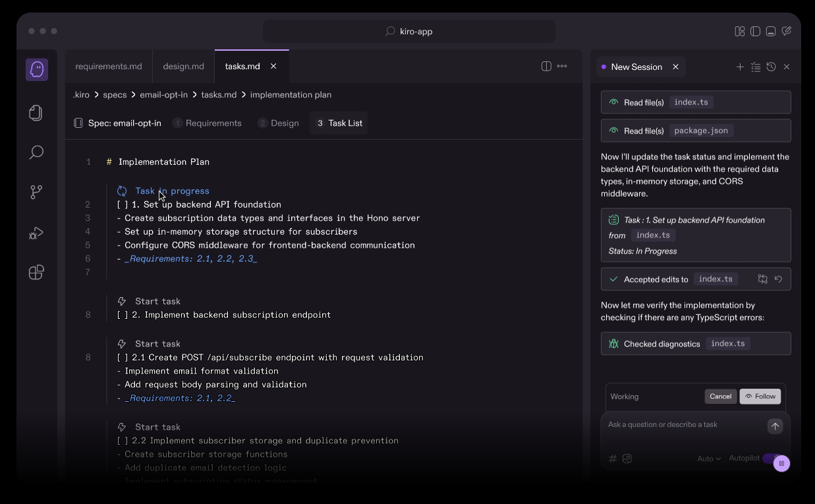The width and height of the screenshot is (815, 504).
Task: Click the Follow button
Action: (760, 397)
